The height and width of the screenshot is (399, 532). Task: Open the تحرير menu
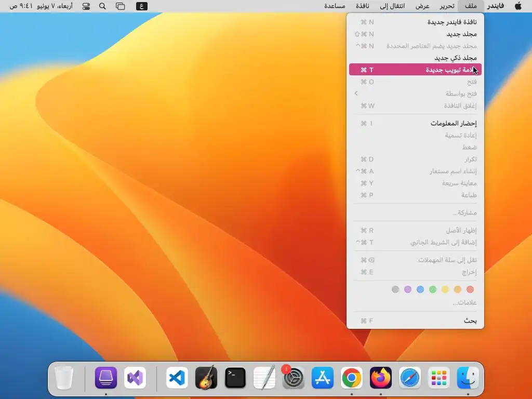(447, 6)
